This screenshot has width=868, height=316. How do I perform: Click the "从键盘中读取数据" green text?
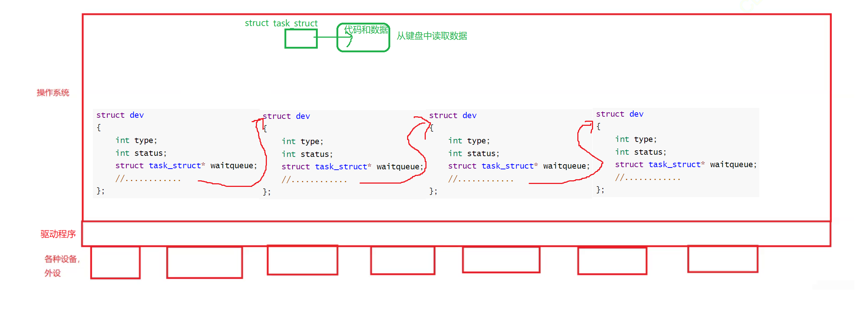432,36
